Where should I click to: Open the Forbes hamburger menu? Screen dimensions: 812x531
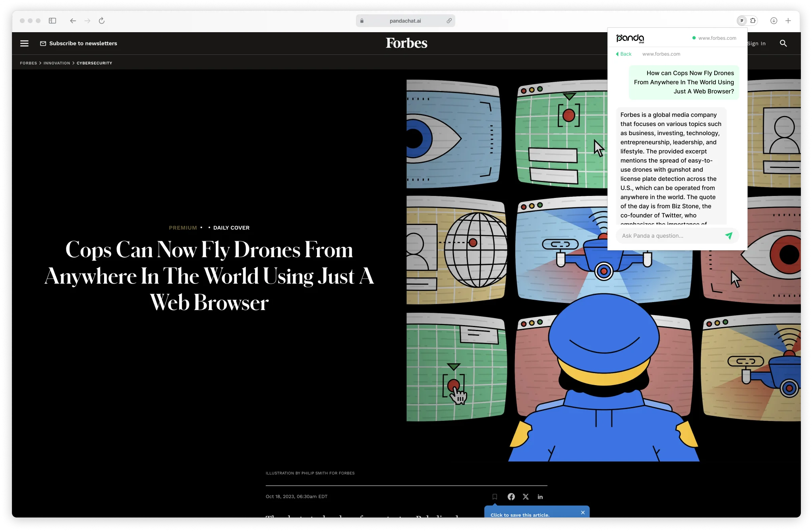(24, 43)
